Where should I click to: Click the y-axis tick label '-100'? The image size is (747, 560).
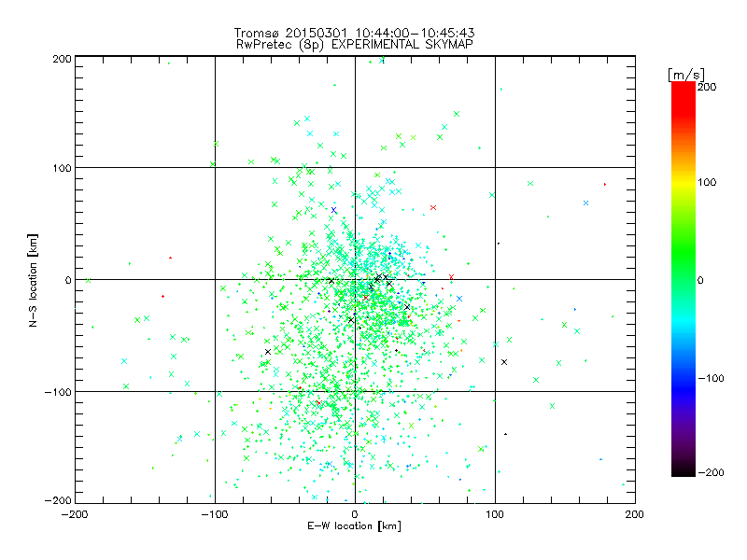pyautogui.click(x=58, y=392)
